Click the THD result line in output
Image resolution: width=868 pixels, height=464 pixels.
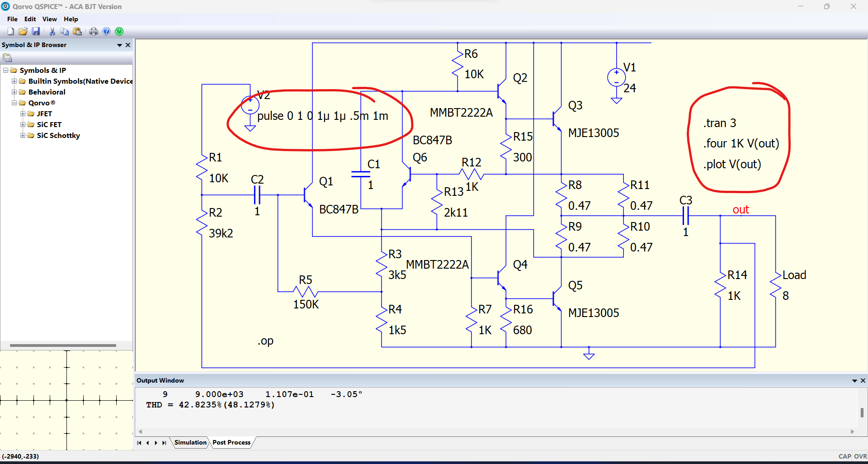tap(210, 405)
